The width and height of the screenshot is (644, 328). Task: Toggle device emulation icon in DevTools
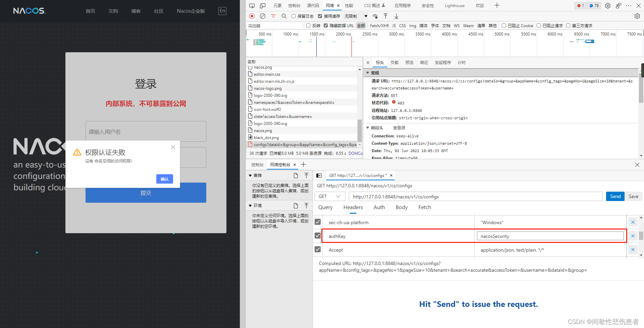pos(263,6)
